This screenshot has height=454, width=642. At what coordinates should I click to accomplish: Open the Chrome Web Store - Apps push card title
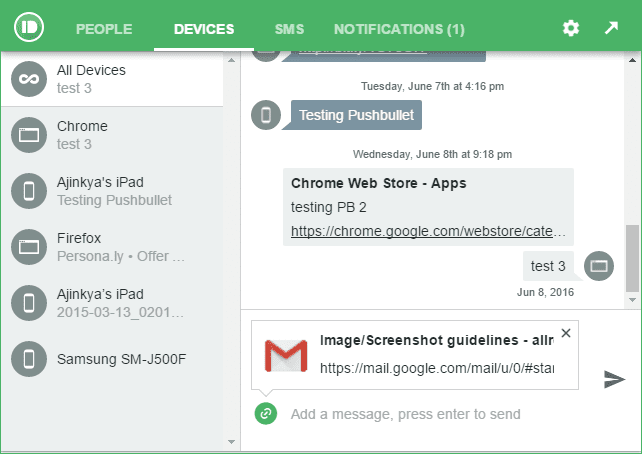(379, 183)
